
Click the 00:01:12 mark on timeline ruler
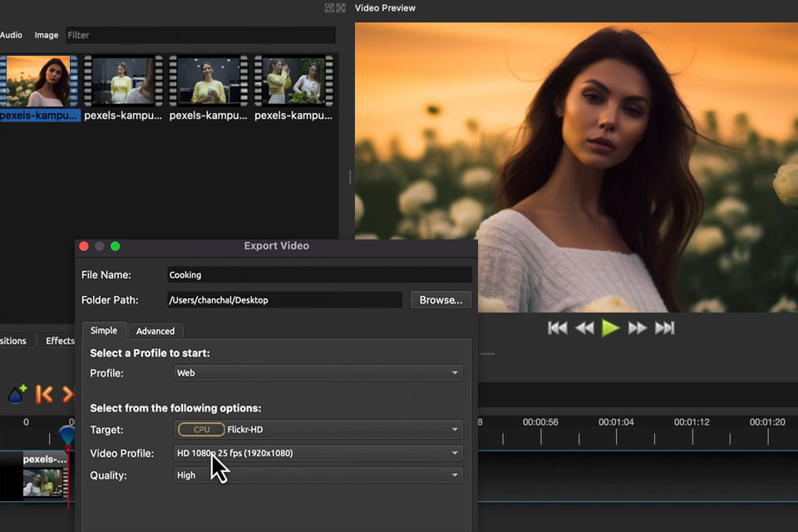(x=692, y=422)
